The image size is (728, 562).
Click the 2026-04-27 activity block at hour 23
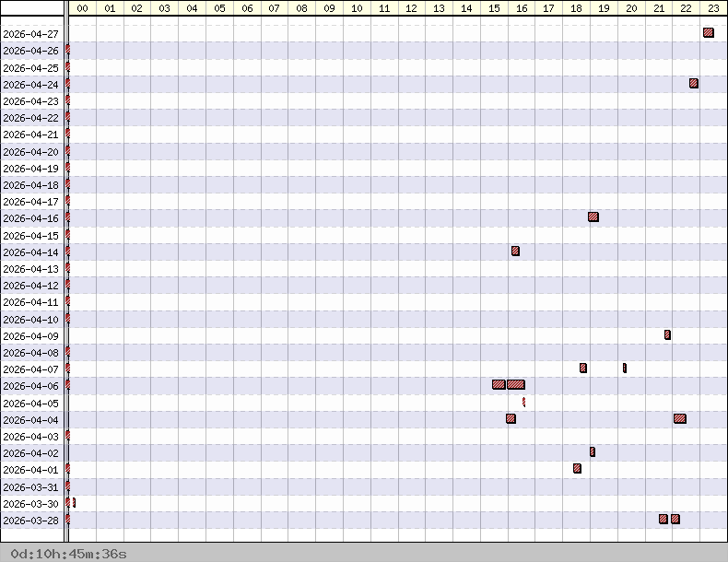(x=708, y=33)
